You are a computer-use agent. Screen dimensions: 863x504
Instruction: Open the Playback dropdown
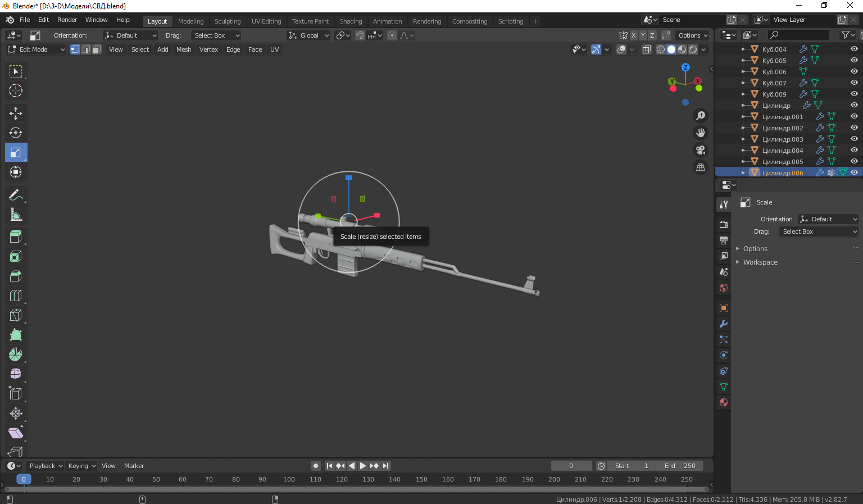46,466
